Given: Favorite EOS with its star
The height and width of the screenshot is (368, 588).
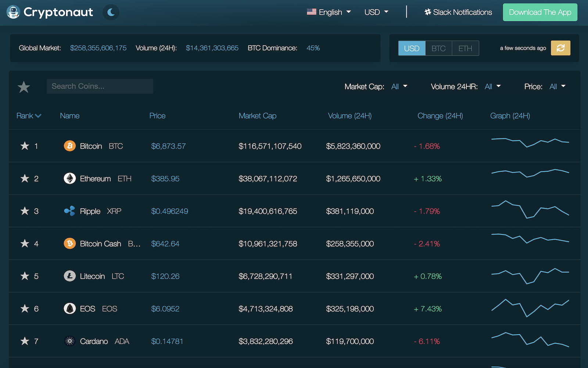Looking at the screenshot, I should coord(25,308).
